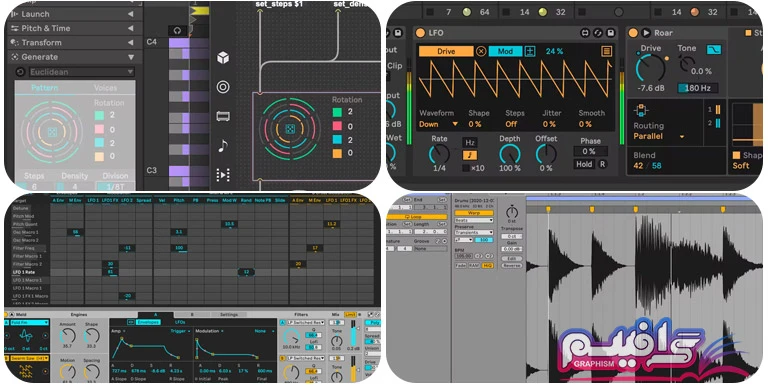This screenshot has height=386, width=768.
Task: Select the LFOs tab in Meld
Action: (180, 322)
